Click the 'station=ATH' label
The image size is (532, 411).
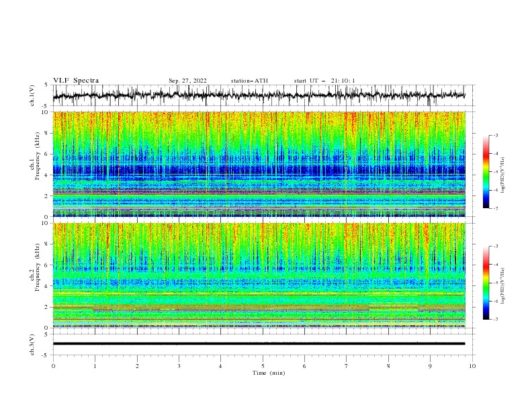[x=249, y=81]
